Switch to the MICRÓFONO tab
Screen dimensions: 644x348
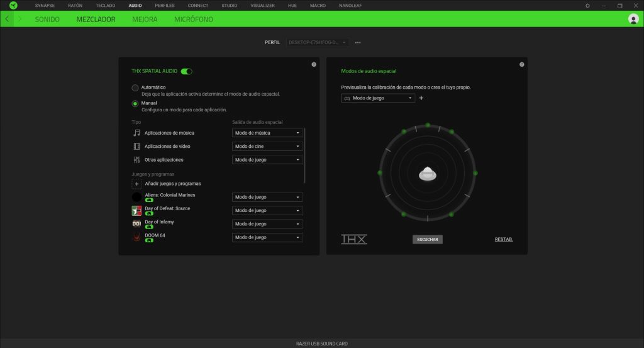[194, 20]
